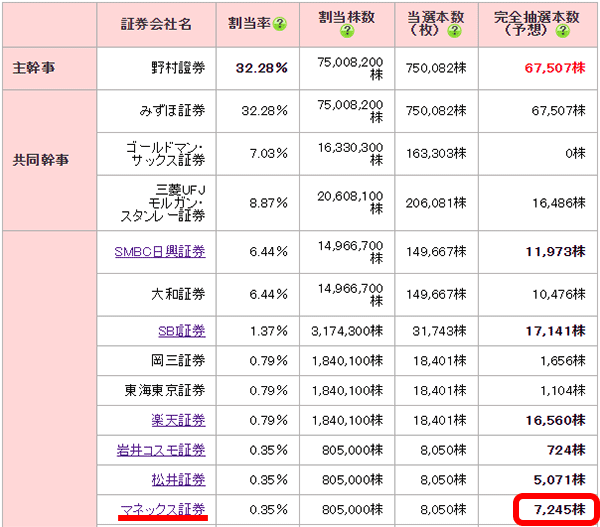Select the 7.03% allocation rate
The height and width of the screenshot is (527, 600).
[269, 154]
